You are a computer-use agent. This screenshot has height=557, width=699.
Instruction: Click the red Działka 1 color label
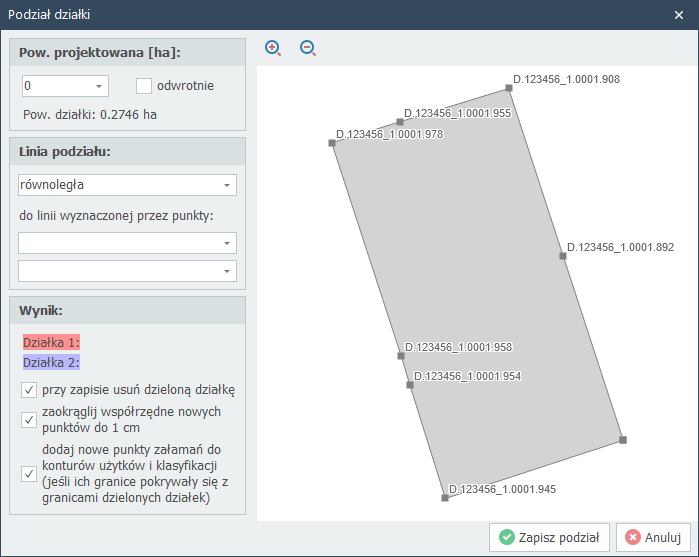coord(51,342)
